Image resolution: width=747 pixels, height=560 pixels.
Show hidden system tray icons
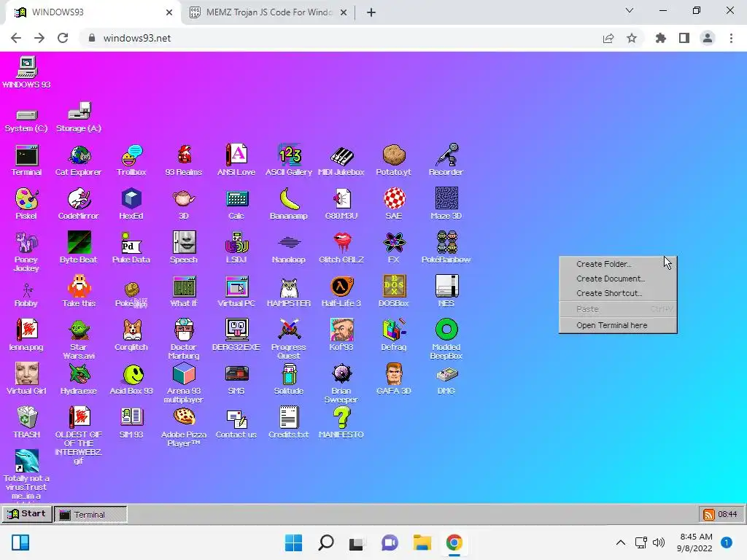click(x=620, y=542)
